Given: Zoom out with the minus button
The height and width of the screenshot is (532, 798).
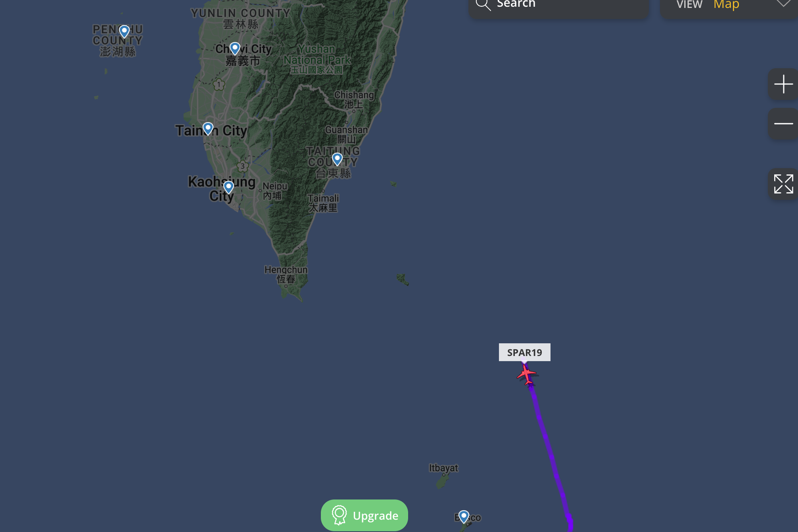Looking at the screenshot, I should [x=783, y=124].
